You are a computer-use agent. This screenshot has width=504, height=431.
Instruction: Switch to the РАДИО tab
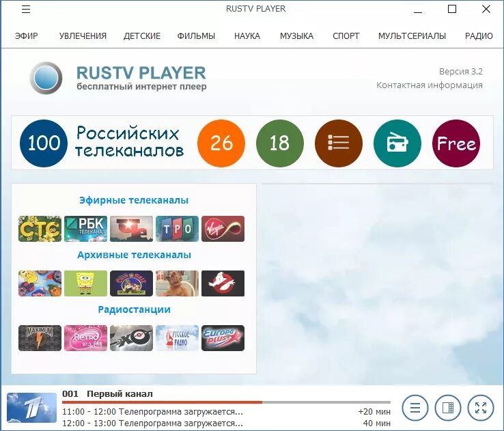click(x=479, y=36)
